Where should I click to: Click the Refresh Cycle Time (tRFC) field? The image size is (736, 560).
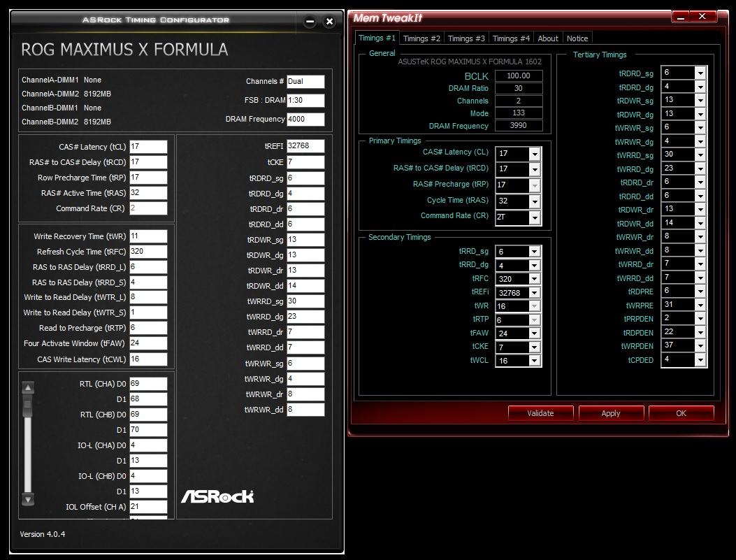click(148, 252)
